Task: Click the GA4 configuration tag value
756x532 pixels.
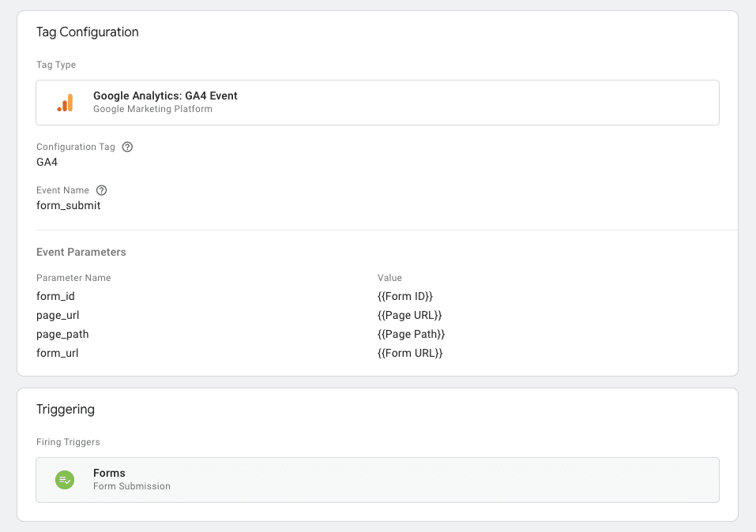Action: tap(47, 163)
